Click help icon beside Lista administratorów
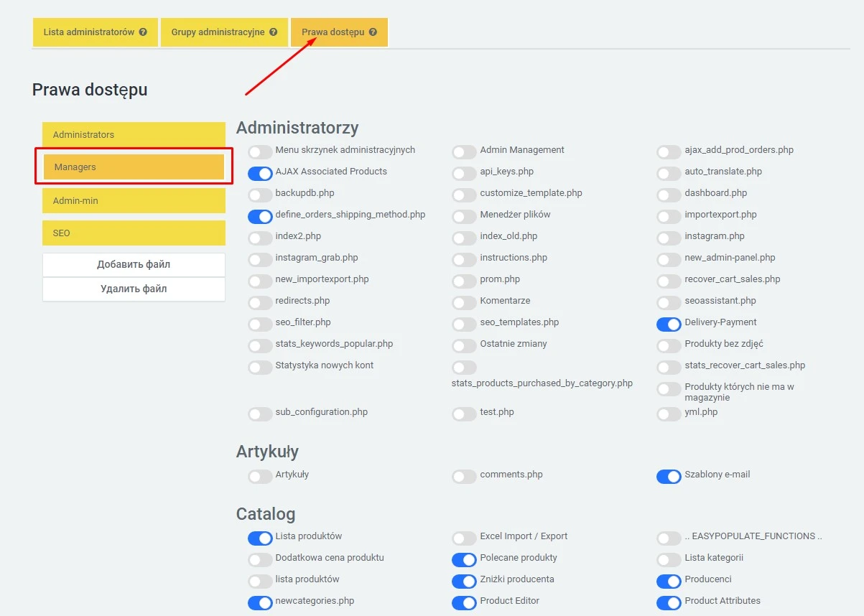864x616 pixels. (x=143, y=32)
